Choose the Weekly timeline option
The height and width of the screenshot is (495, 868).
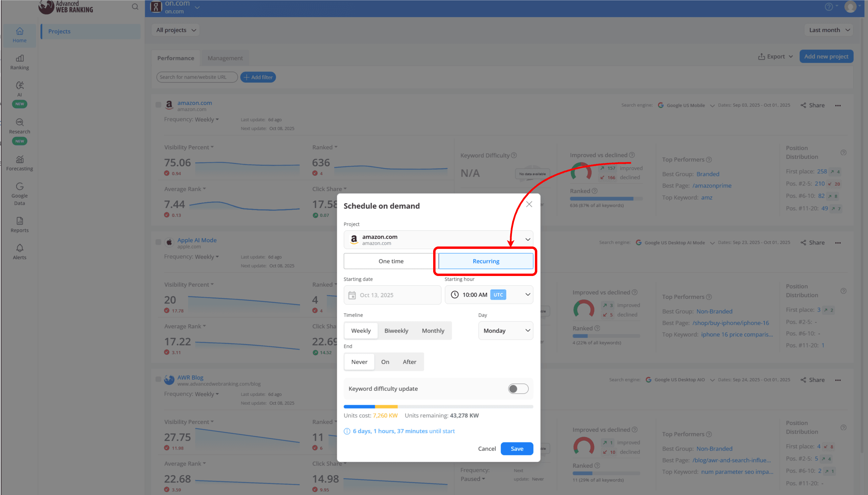coord(361,331)
